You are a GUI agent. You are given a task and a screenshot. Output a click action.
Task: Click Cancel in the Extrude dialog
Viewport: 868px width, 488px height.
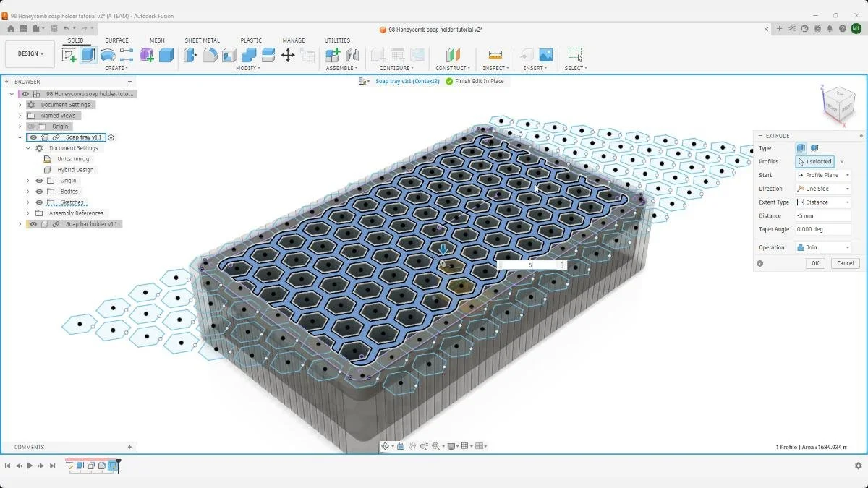[x=845, y=263]
